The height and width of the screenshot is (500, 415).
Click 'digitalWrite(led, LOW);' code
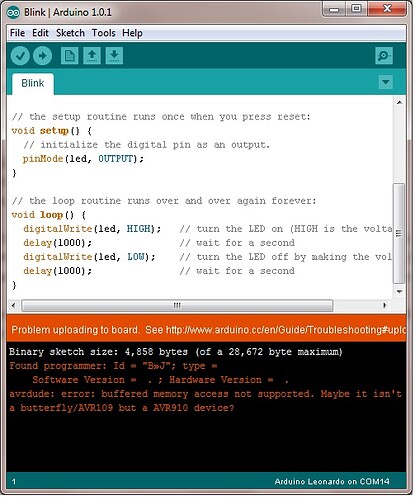pyautogui.click(x=89, y=257)
